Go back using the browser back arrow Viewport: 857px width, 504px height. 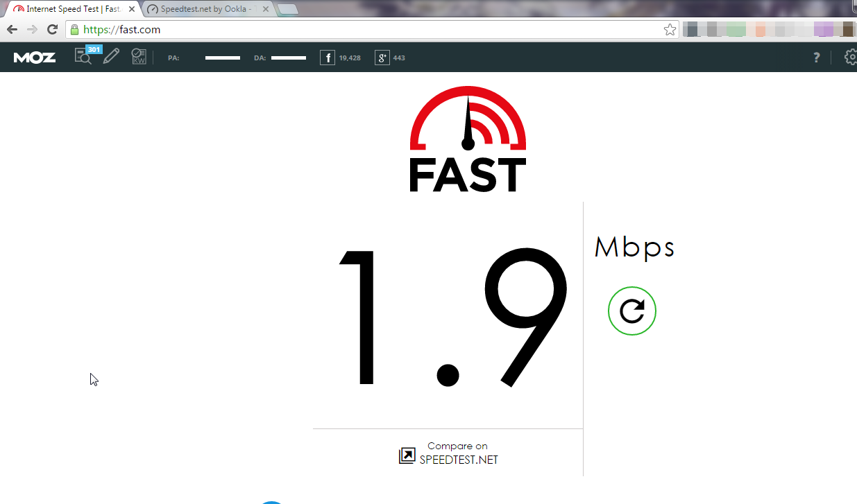click(12, 29)
